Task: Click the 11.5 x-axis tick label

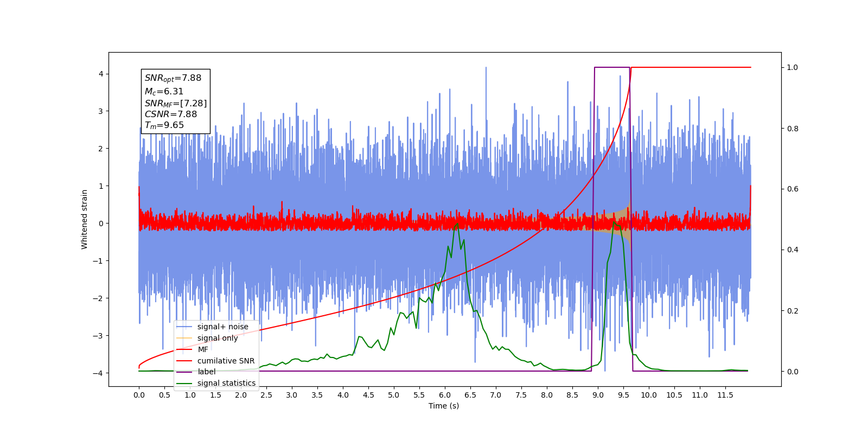Action: coord(725,395)
